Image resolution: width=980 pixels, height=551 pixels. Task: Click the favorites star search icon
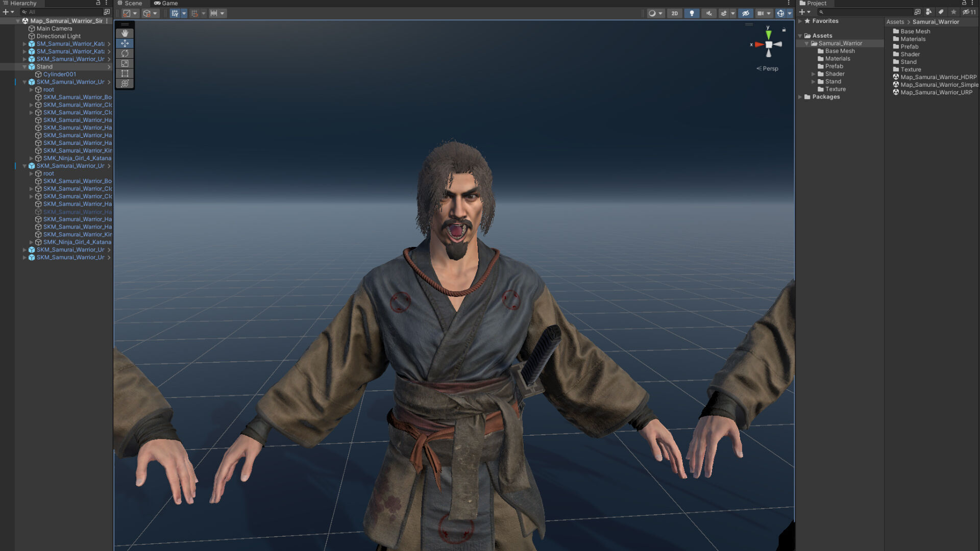tap(953, 12)
